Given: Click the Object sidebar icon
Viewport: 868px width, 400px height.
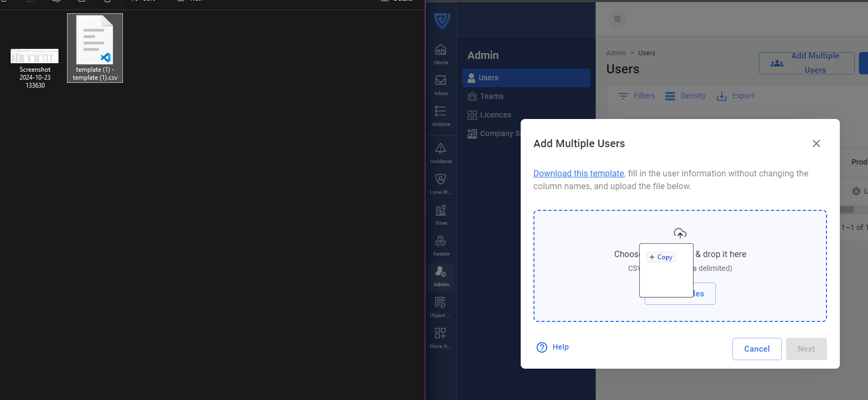Looking at the screenshot, I should click(x=440, y=307).
